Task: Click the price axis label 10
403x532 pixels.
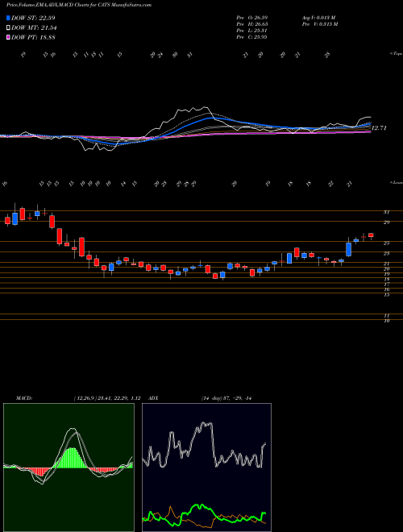Action: [x=386, y=321]
